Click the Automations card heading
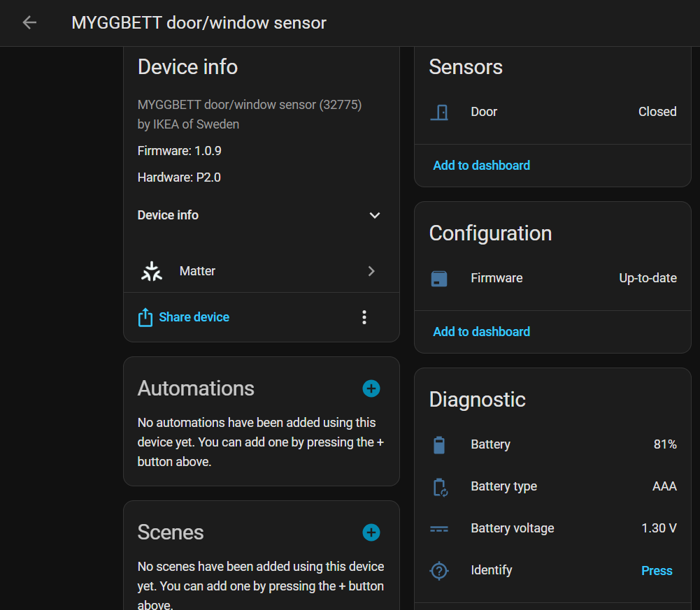The height and width of the screenshot is (610, 700). click(x=196, y=388)
